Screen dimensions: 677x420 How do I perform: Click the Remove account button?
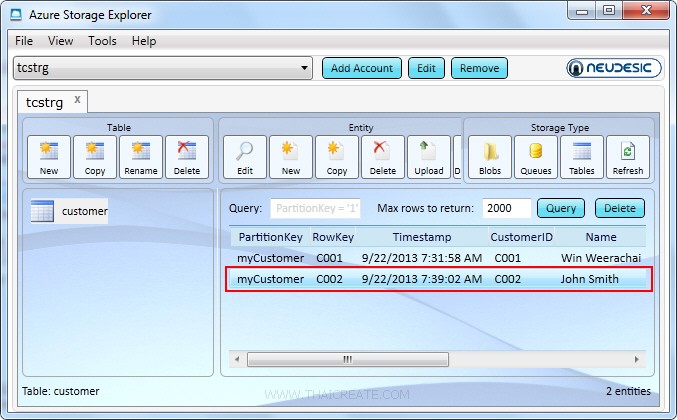[479, 68]
